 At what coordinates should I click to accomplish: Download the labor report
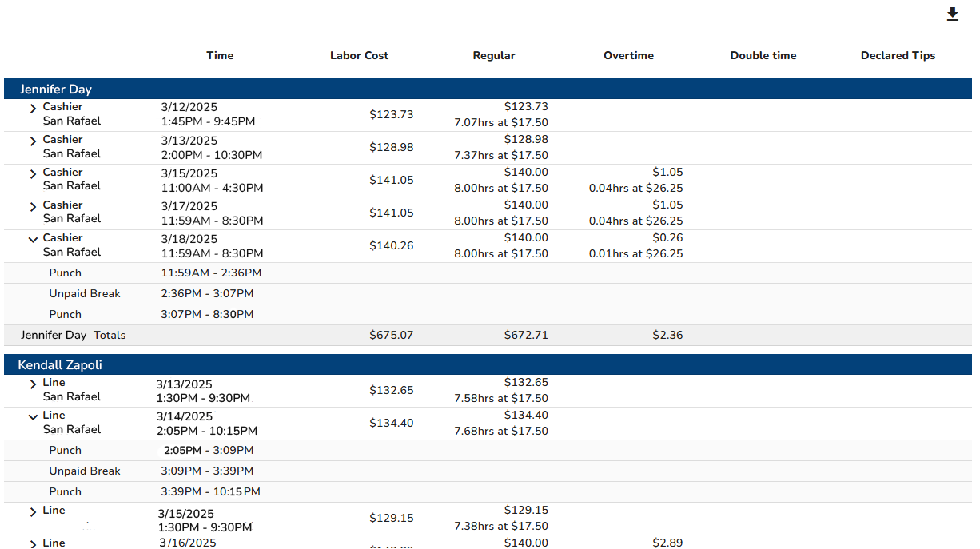(952, 14)
